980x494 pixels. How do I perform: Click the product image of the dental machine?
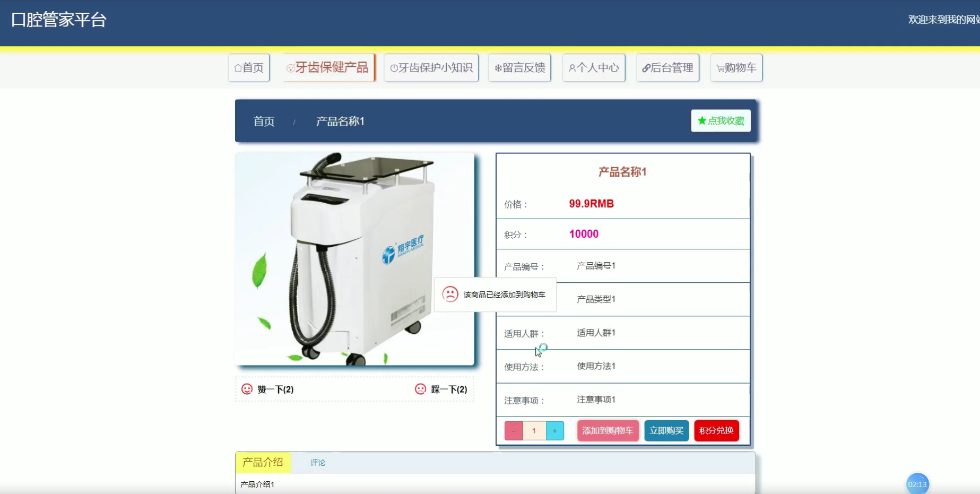354,259
